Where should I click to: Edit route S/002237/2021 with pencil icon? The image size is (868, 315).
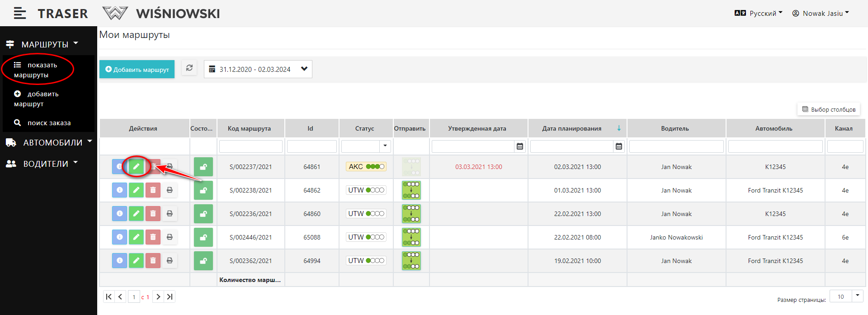pyautogui.click(x=136, y=167)
